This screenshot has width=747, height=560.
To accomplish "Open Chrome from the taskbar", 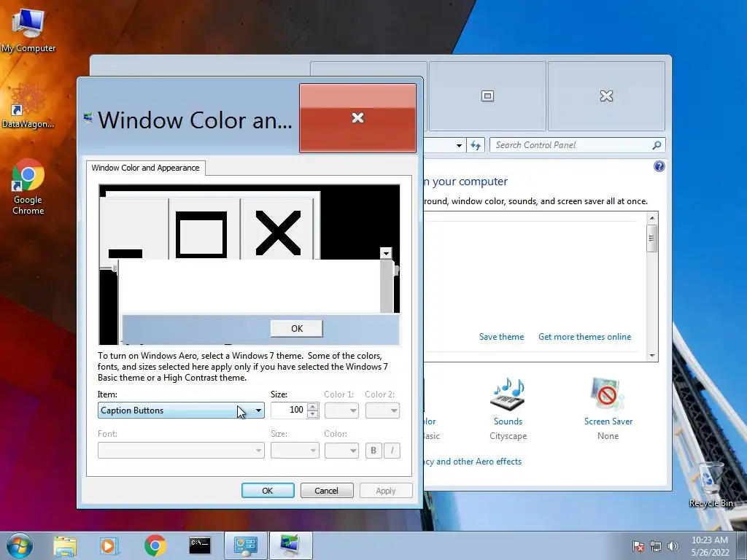I will pyautogui.click(x=155, y=545).
